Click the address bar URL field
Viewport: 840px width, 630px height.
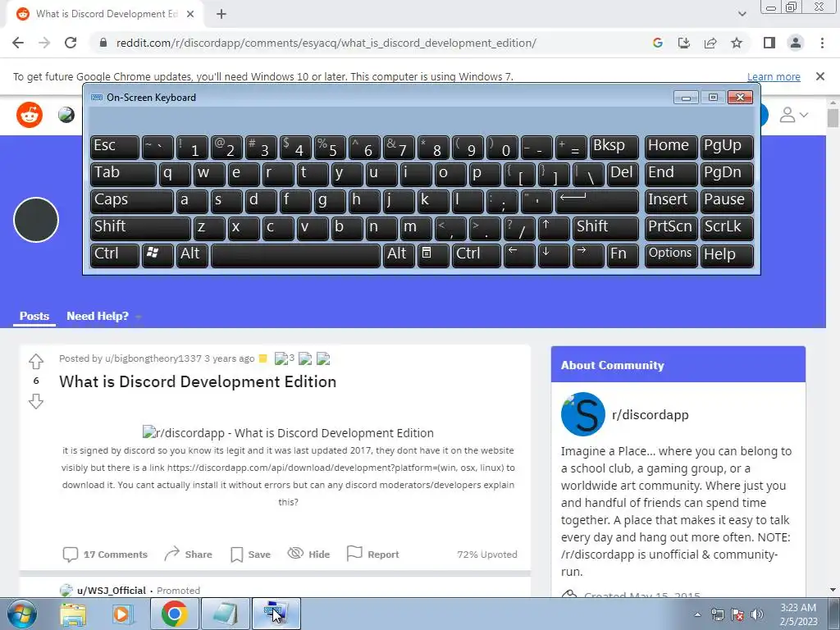coord(326,43)
